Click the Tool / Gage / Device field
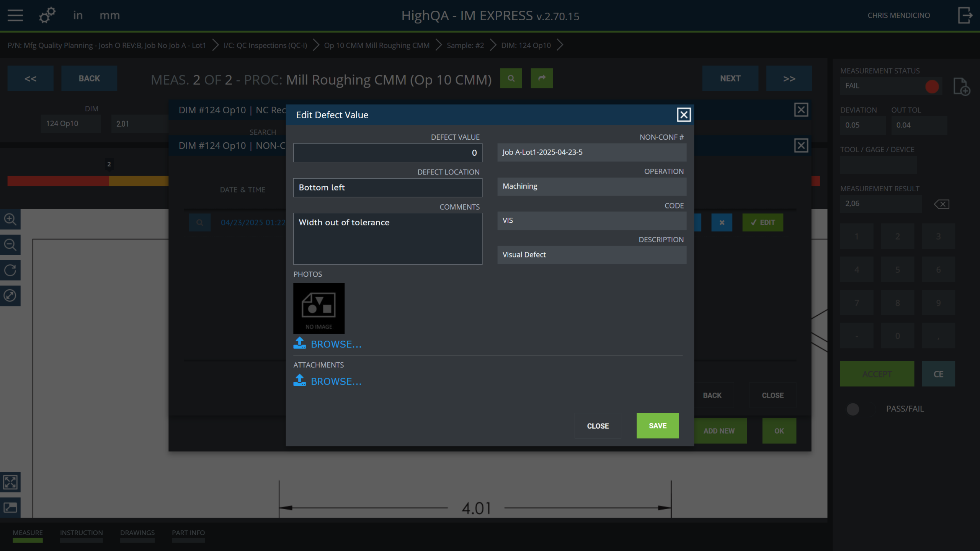Image resolution: width=980 pixels, height=551 pixels. click(878, 165)
